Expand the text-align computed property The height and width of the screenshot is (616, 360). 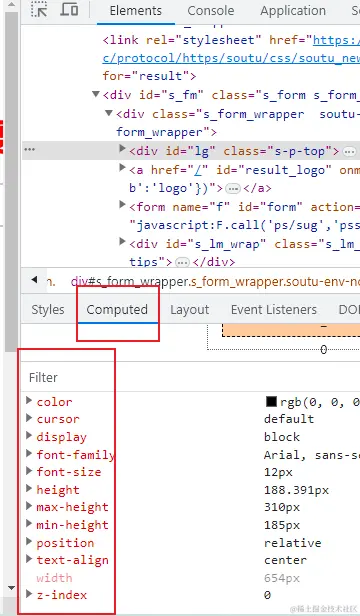tap(29, 559)
